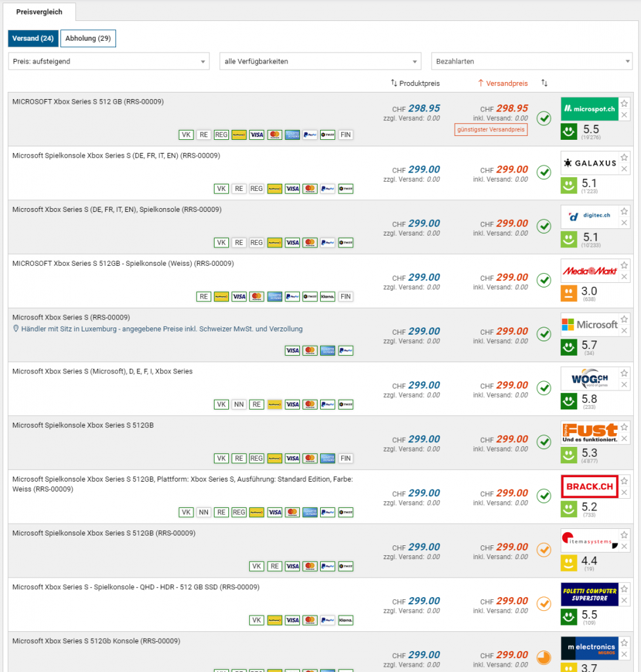Favorite BRACK.CH with the star

coord(625,481)
